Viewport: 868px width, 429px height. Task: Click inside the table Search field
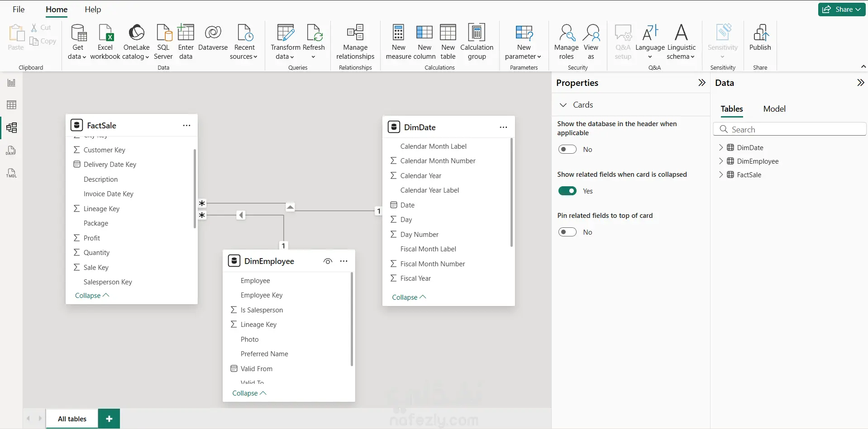pyautogui.click(x=790, y=129)
